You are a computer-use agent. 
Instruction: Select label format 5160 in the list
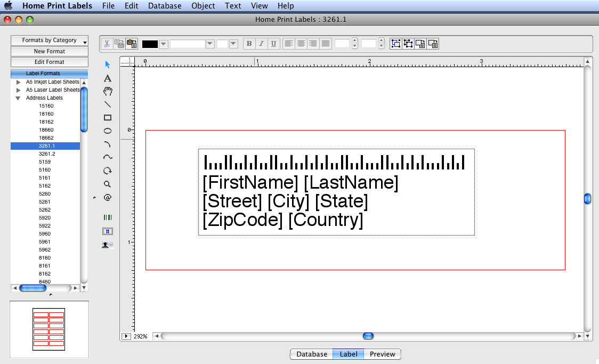tap(45, 170)
